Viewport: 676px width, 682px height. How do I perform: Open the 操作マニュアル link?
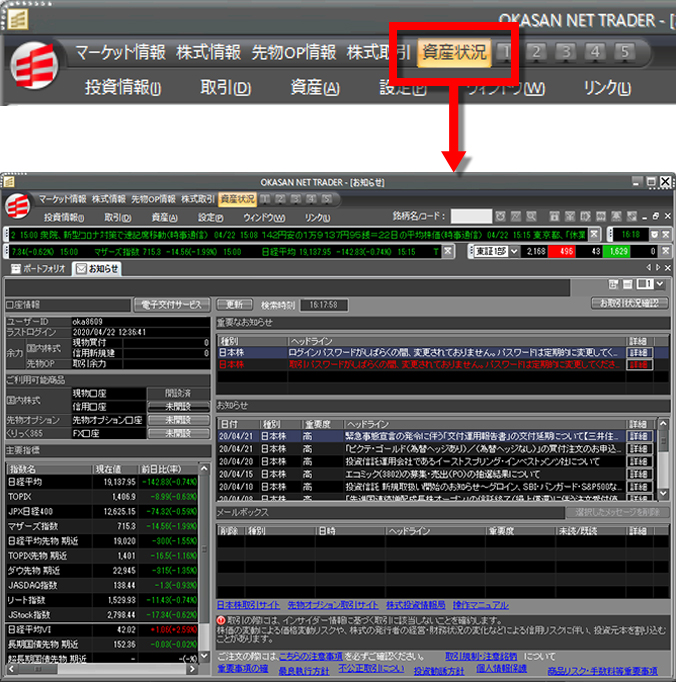click(480, 605)
